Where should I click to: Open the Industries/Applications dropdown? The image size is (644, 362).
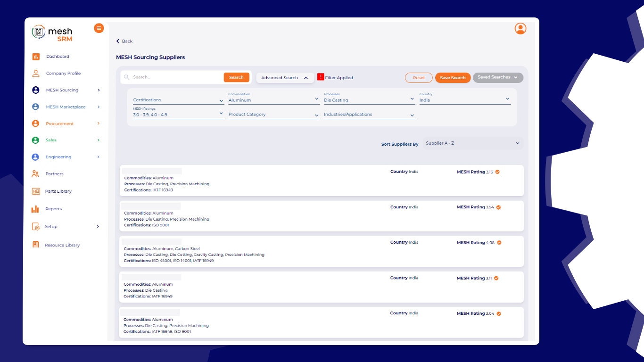pos(370,114)
